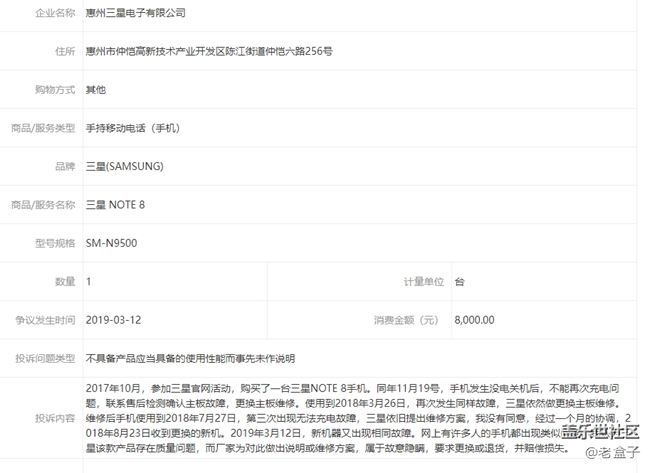The image size is (650, 473).
Task: Click the 企业名称 label
Action: click(55, 13)
